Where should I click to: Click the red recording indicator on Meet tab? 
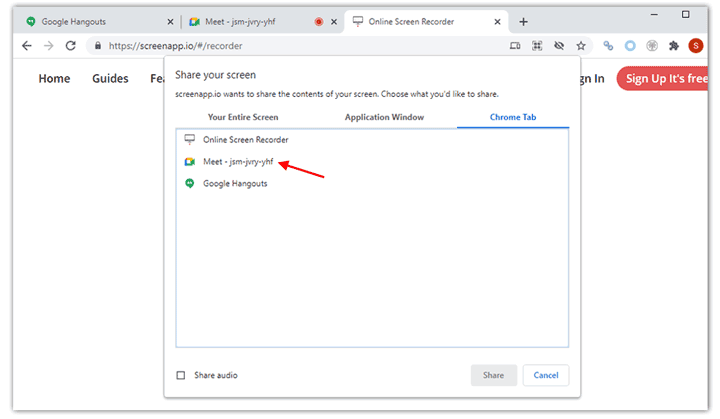319,22
